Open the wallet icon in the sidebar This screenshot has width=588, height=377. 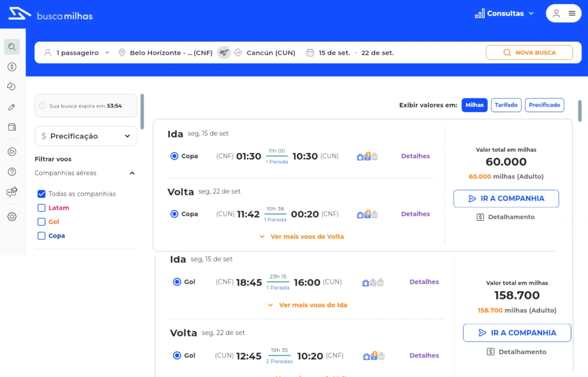(x=12, y=127)
